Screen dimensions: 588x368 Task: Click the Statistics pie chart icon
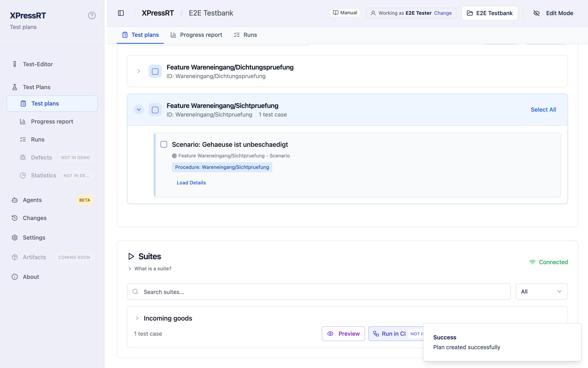[x=23, y=175]
